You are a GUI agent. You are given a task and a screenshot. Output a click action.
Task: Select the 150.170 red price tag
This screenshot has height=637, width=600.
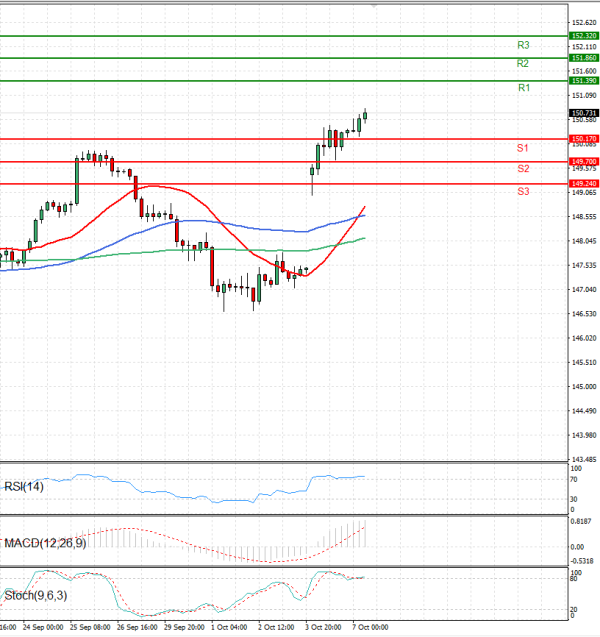point(583,139)
